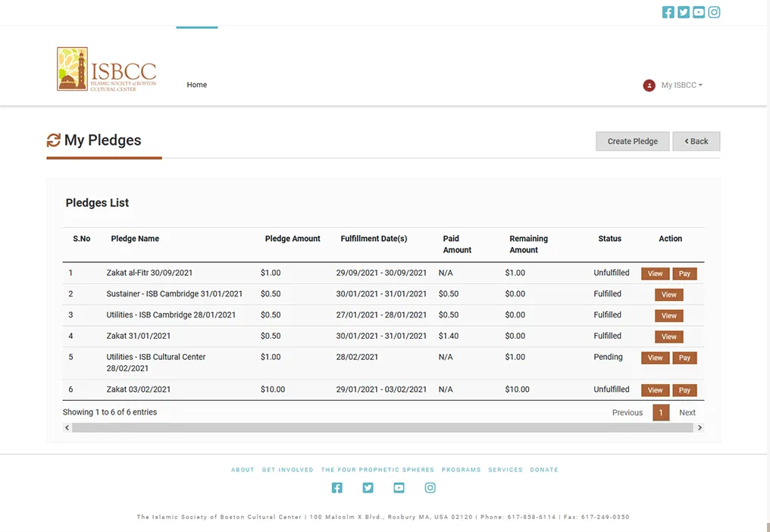Go to the Home menu item
Image resolution: width=770 pixels, height=532 pixels.
point(197,85)
